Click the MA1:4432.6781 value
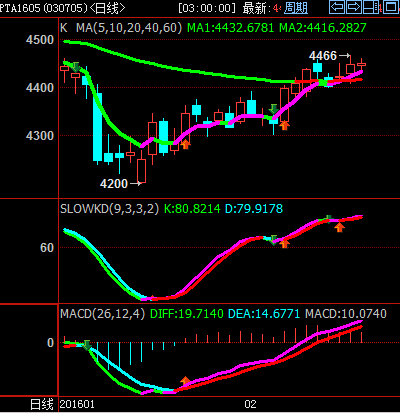 [x=230, y=28]
